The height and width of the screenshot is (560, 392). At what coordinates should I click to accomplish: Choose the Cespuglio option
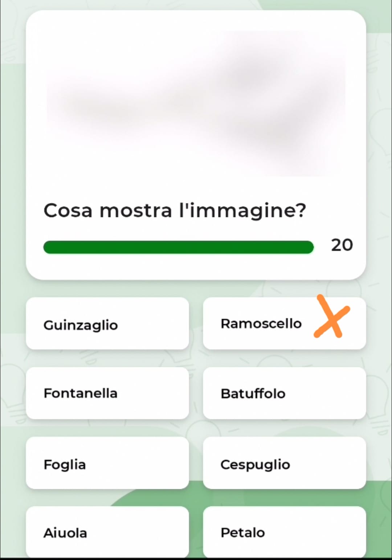point(284,463)
